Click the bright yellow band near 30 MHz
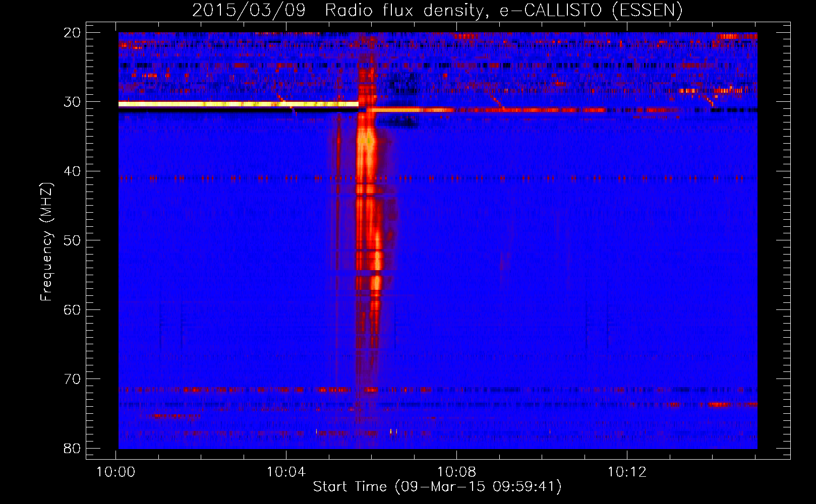Screen dimensions: 816x504 pos(238,104)
